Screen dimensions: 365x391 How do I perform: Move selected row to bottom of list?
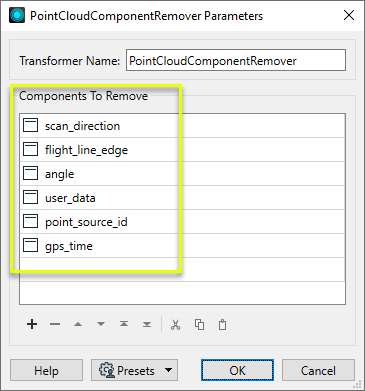(147, 324)
